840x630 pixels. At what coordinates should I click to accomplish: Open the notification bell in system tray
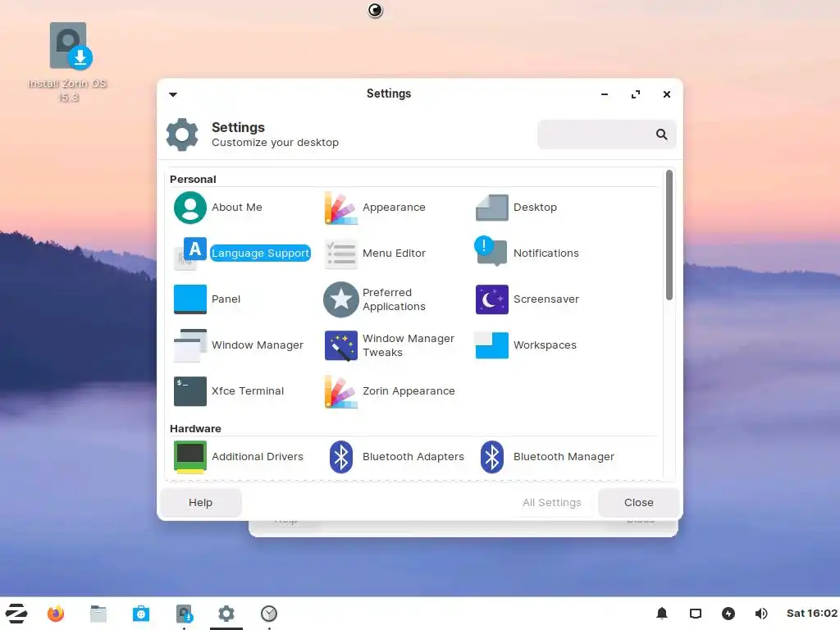pyautogui.click(x=662, y=614)
